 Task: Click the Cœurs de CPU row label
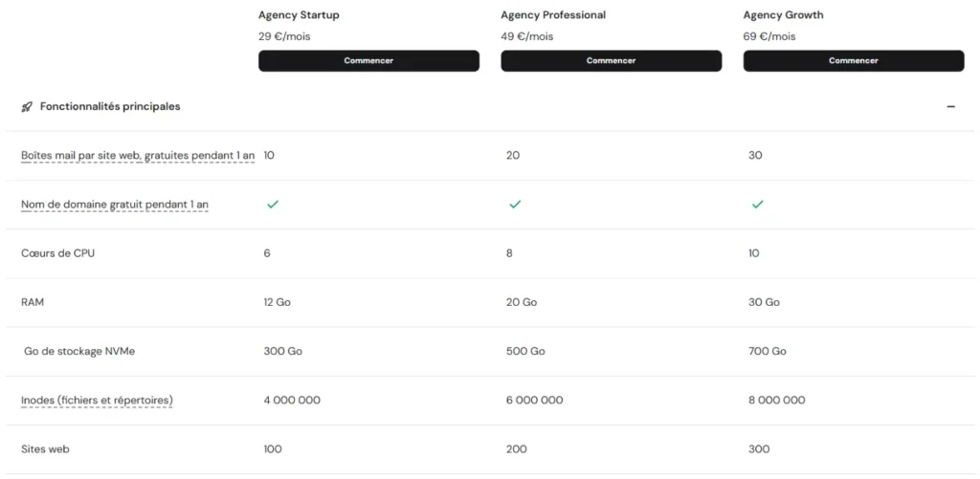tap(58, 253)
